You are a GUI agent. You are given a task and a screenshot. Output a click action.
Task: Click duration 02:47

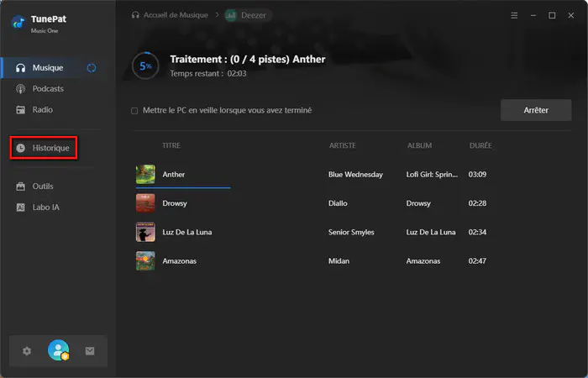pos(477,261)
